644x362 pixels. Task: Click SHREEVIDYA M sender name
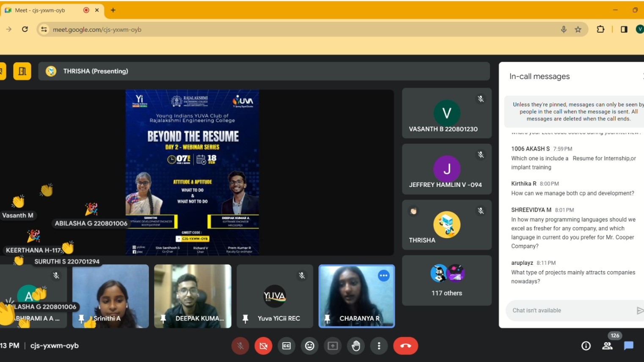coord(531,210)
